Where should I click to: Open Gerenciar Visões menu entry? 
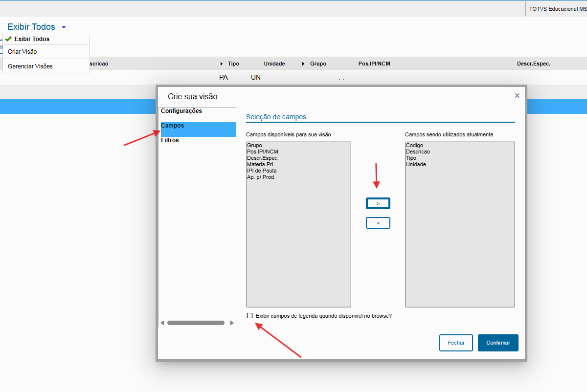pyautogui.click(x=46, y=66)
